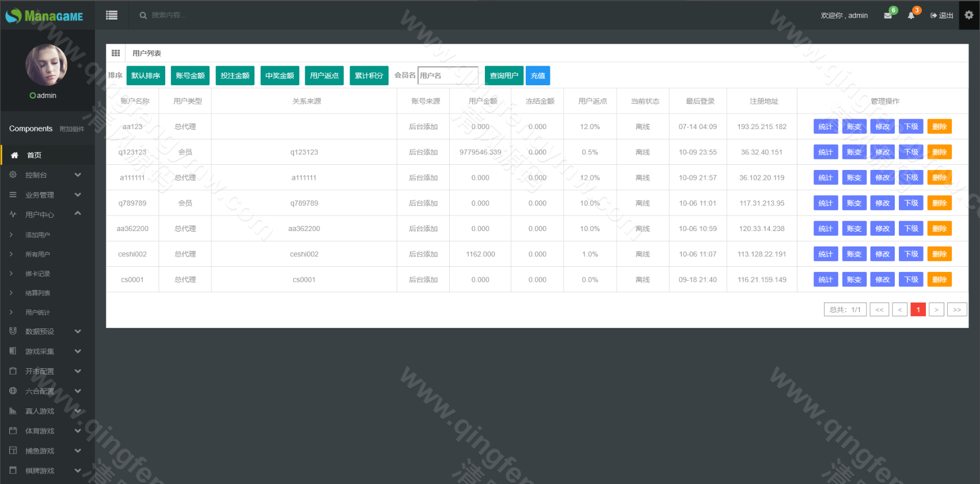Image resolution: width=980 pixels, height=484 pixels.
Task: Go to last page with >> button
Action: click(957, 309)
